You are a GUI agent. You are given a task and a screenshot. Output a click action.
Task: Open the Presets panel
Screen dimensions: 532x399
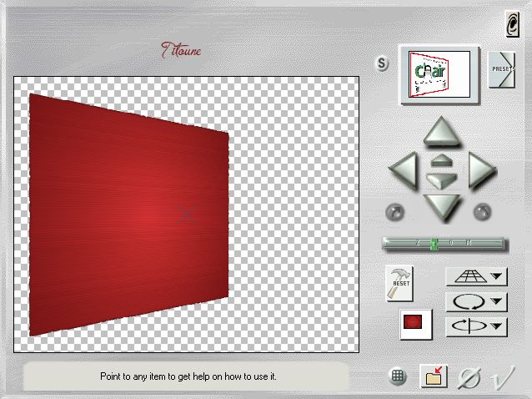pyautogui.click(x=501, y=69)
